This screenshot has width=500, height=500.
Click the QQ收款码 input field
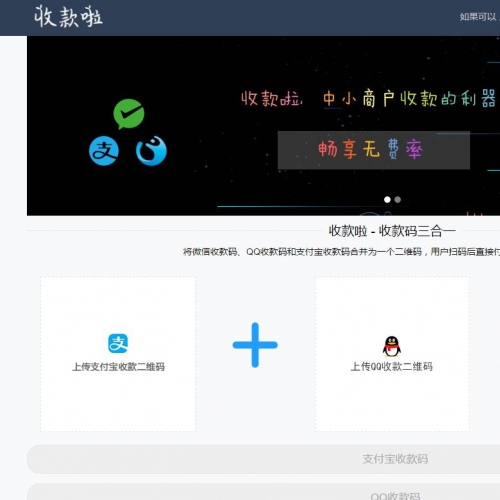pyautogui.click(x=263, y=492)
